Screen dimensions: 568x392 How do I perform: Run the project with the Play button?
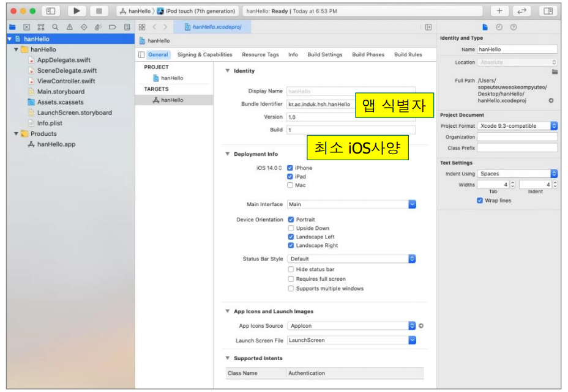pos(77,11)
